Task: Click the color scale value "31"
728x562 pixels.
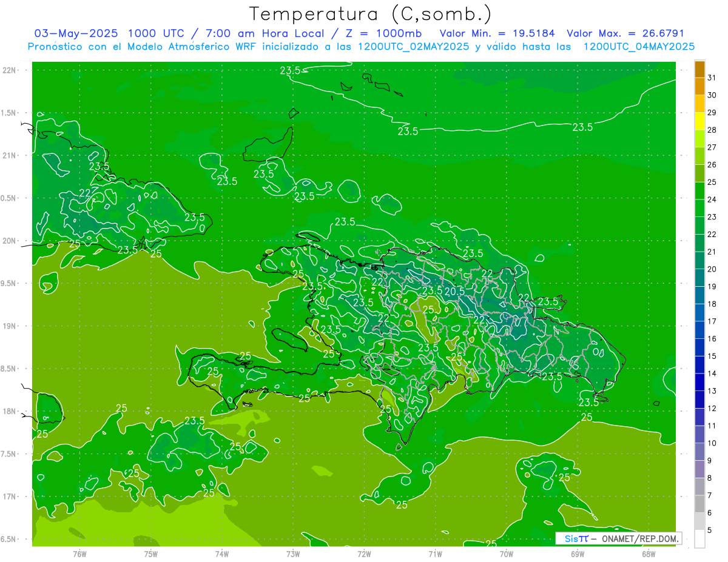Action: 712,78
